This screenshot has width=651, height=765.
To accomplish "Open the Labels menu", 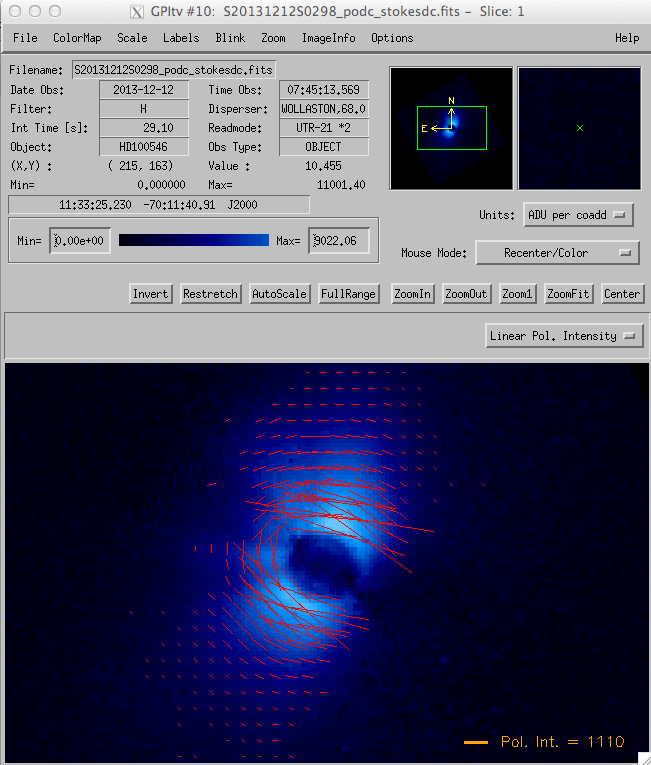I will tap(181, 38).
